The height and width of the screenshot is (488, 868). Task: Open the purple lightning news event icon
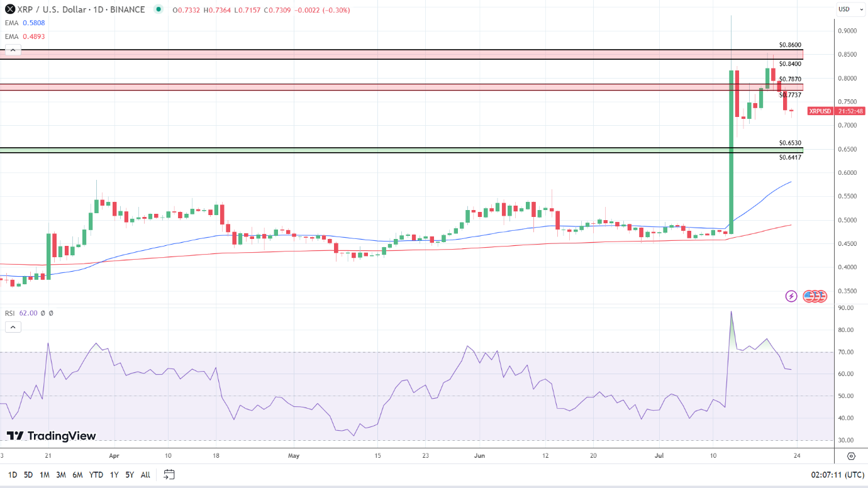[791, 296]
